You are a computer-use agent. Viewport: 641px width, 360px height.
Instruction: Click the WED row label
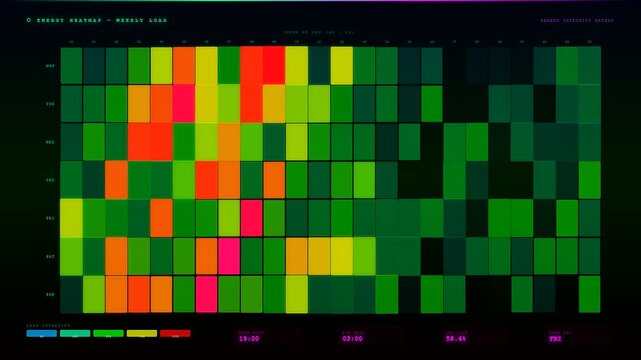click(50, 142)
